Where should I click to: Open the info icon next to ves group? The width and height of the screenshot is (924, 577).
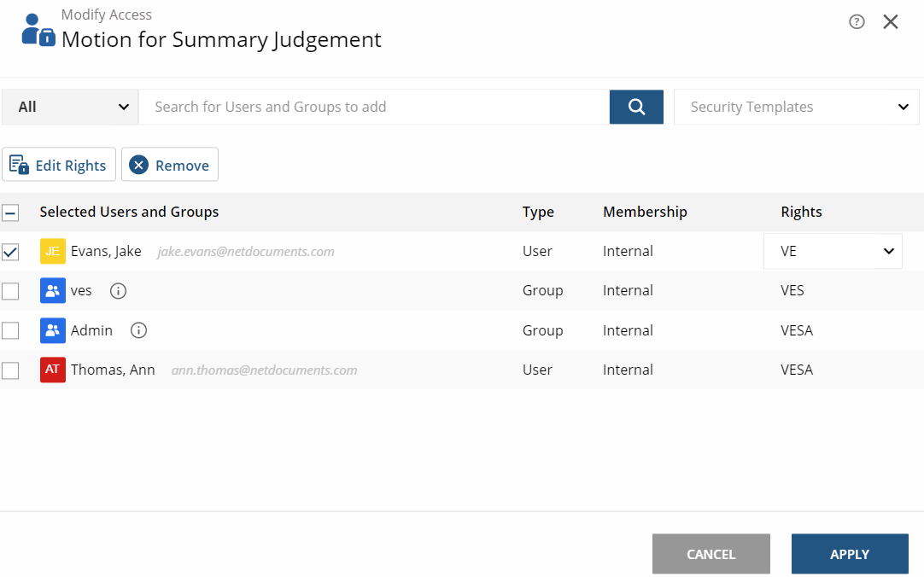click(x=118, y=291)
